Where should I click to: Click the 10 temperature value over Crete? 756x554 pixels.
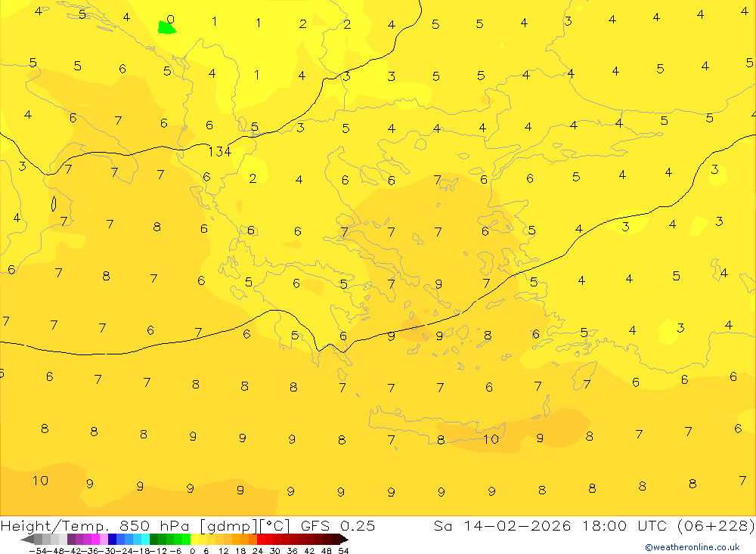tap(491, 439)
